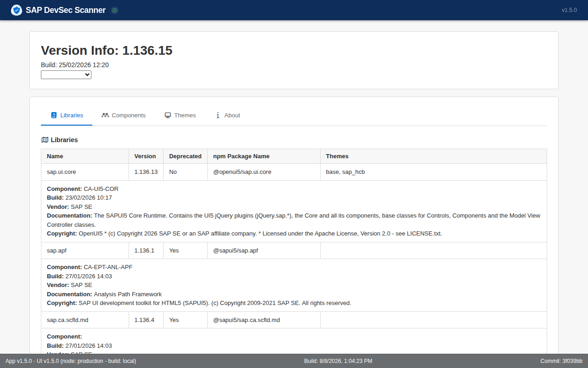Open the version selector dropdown
The height and width of the screenshot is (368, 588).
point(66,75)
